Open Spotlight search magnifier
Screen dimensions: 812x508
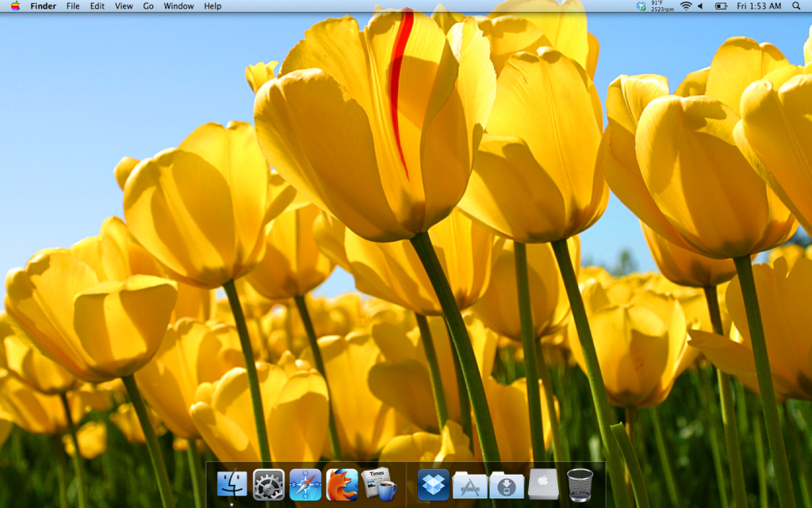[x=796, y=6]
